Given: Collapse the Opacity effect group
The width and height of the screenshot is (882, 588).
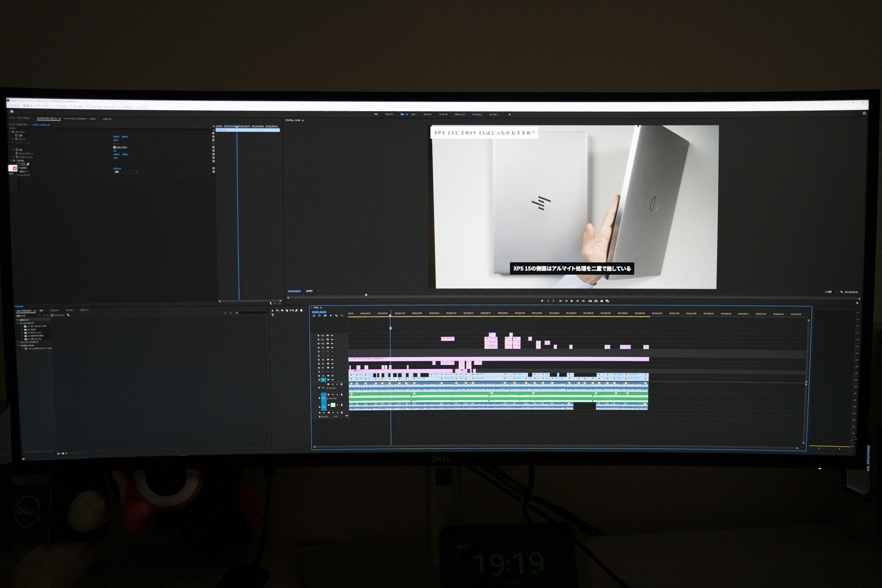Looking at the screenshot, I should coord(11,160).
